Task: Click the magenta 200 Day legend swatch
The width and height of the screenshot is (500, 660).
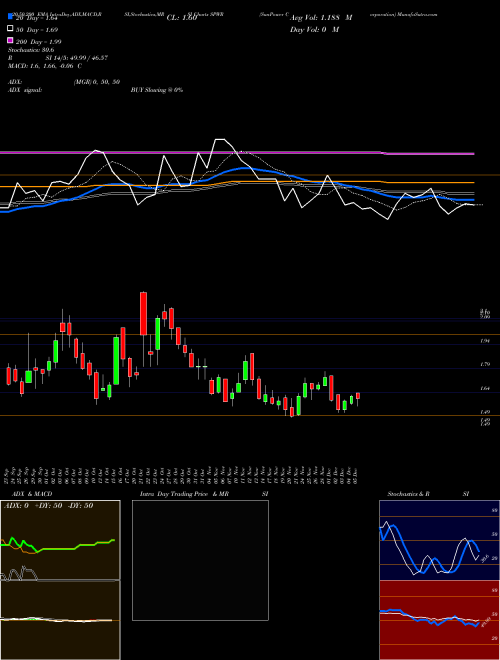Action: pyautogui.click(x=10, y=41)
